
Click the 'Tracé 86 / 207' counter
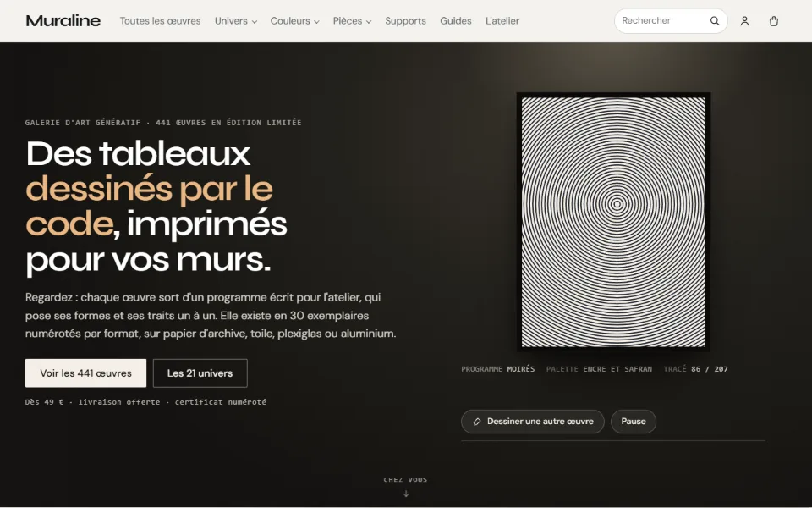pyautogui.click(x=695, y=369)
